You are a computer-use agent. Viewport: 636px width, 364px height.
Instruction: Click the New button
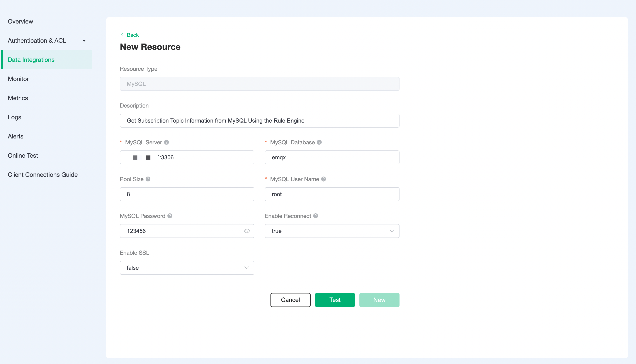[x=379, y=300]
